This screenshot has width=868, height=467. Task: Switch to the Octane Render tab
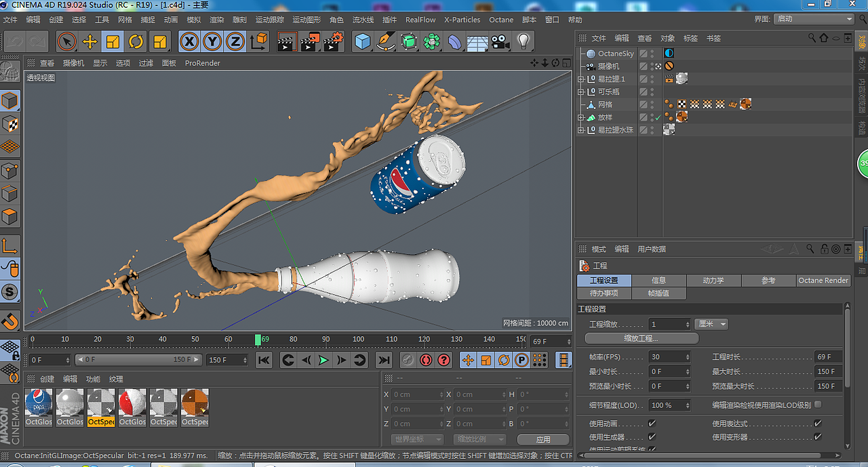click(x=823, y=281)
